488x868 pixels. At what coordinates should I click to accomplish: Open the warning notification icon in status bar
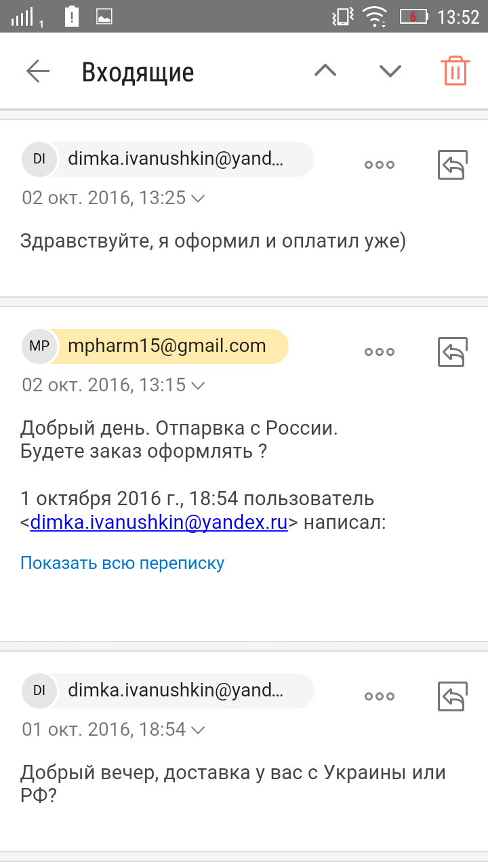click(x=71, y=16)
